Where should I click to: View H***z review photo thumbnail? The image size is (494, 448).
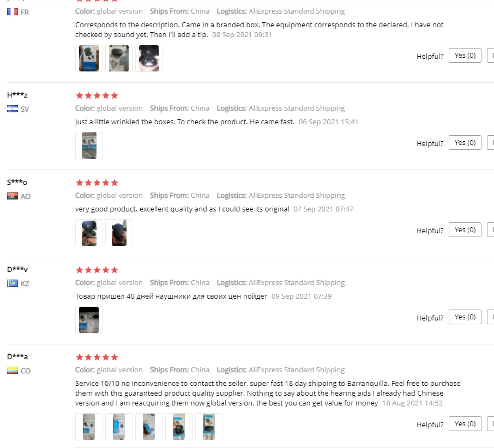tap(89, 146)
